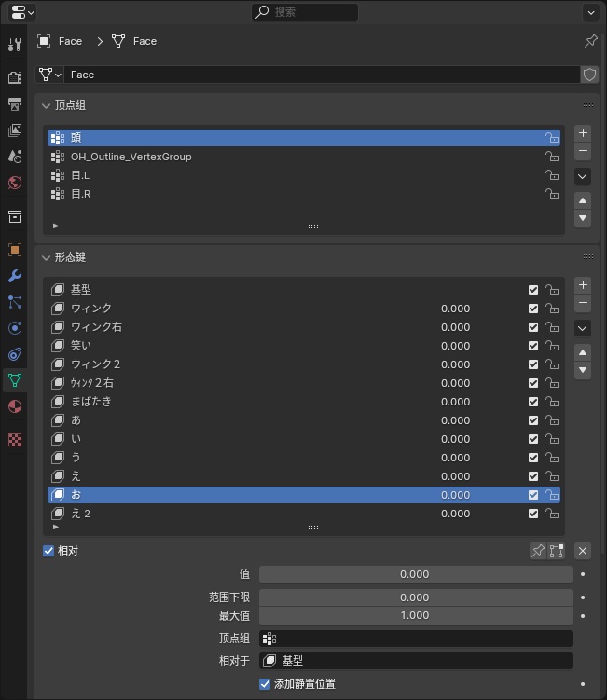Image resolution: width=607 pixels, height=700 pixels.
Task: Mute the あ shape key checkbox
Action: click(x=533, y=420)
